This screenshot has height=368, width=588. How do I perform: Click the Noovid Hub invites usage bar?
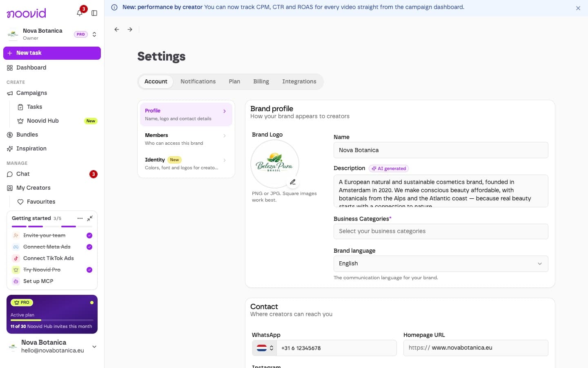[x=52, y=320]
